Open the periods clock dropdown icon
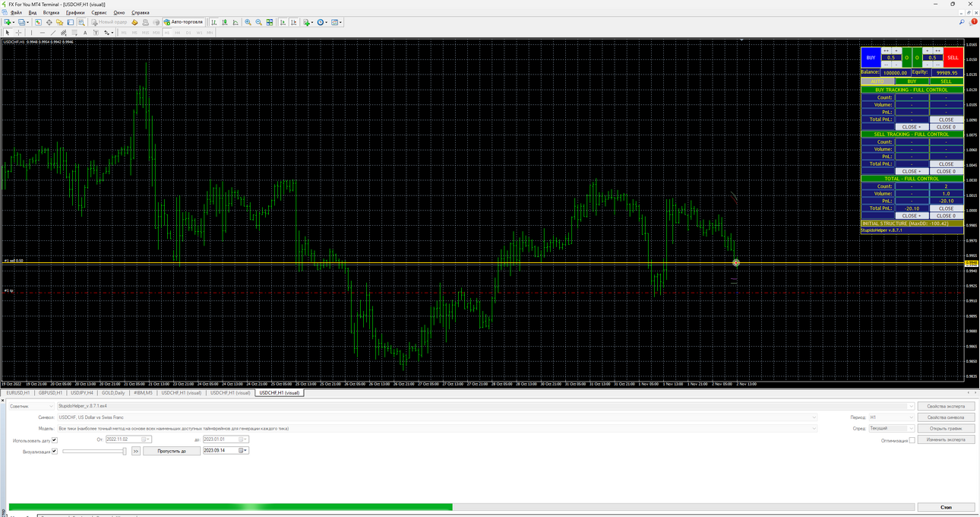 click(x=321, y=22)
